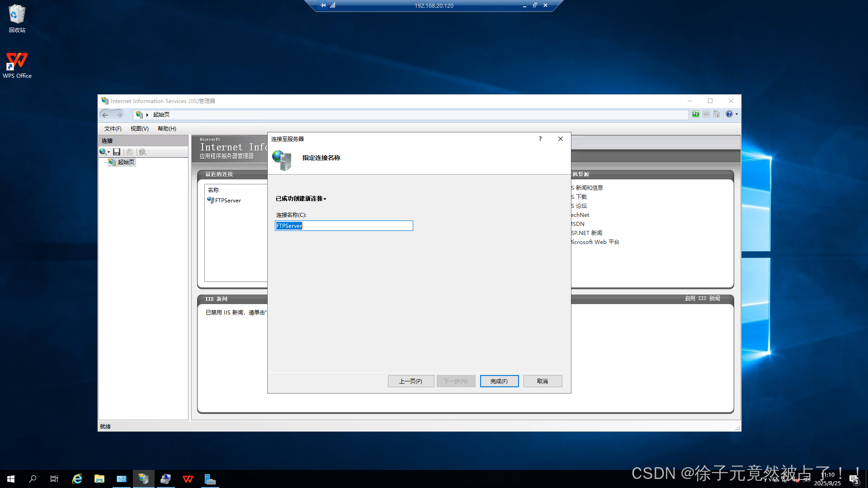This screenshot has height=488, width=868.
Task: Click inside the 连接名称 input field
Action: click(x=344, y=225)
